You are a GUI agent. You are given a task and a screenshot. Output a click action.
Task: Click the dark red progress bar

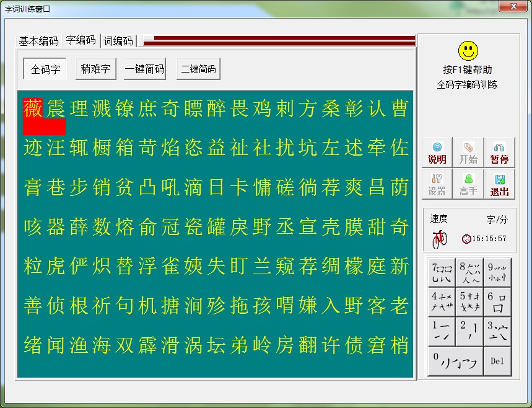(x=279, y=40)
